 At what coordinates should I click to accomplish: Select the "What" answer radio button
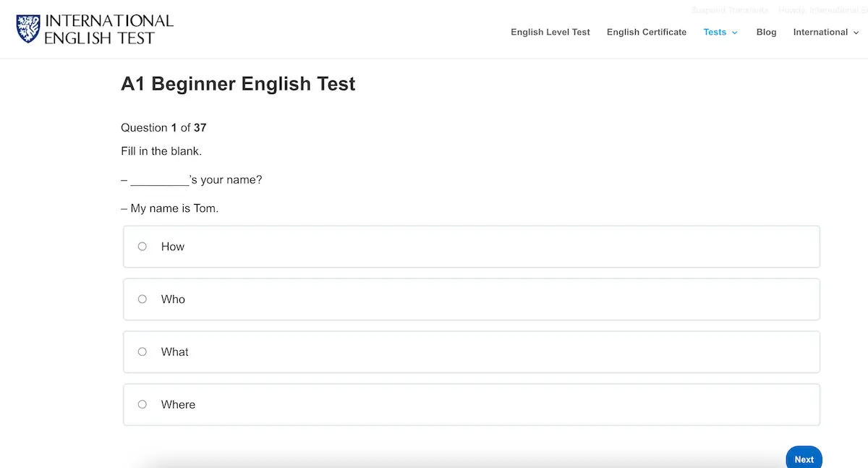142,352
